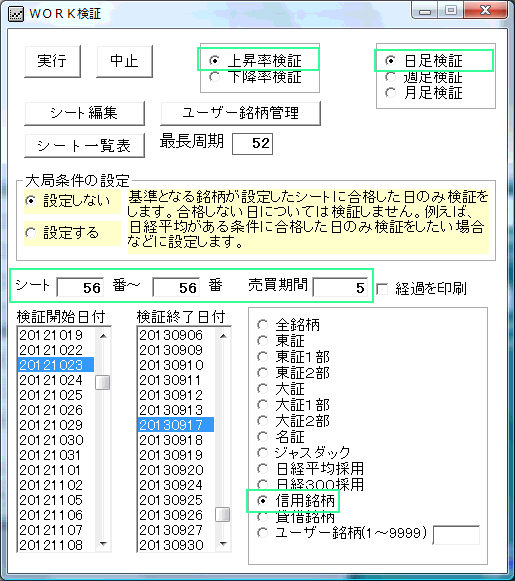This screenshot has width=515, height=581.
Task: Select start date 20121026
Action: [x=56, y=410]
